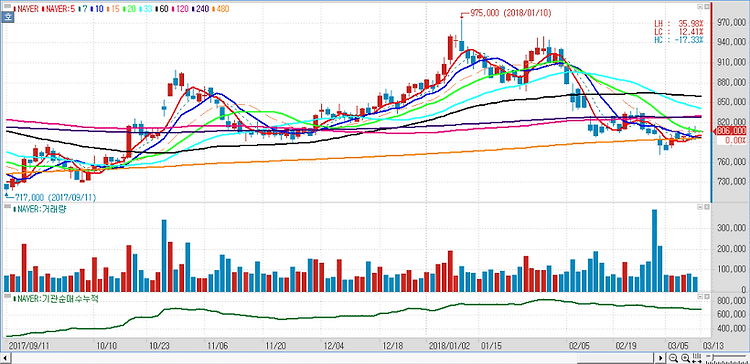Click the 03/13 date axis label
Image resolution: width=750 pixels, height=364 pixels.
pos(714,345)
